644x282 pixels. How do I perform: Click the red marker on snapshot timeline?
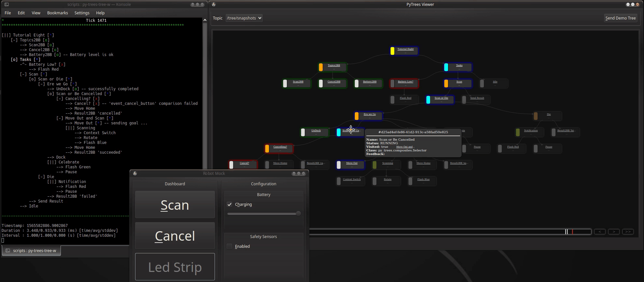click(x=572, y=232)
